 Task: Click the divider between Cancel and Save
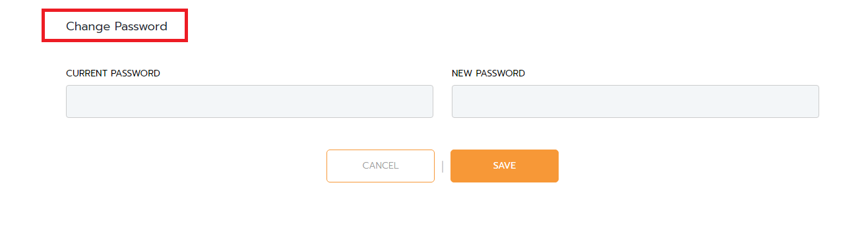click(x=443, y=166)
